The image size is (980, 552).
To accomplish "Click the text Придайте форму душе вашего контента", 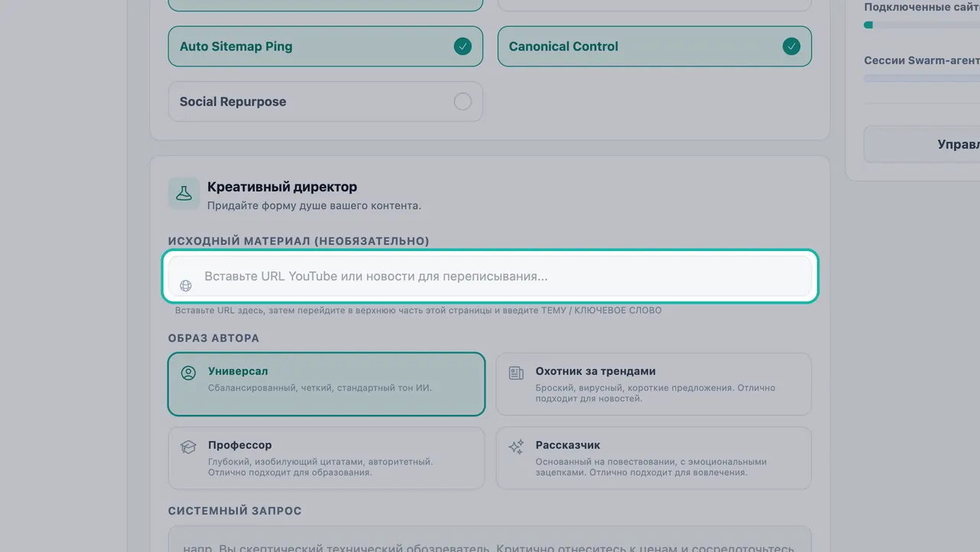I will [314, 206].
